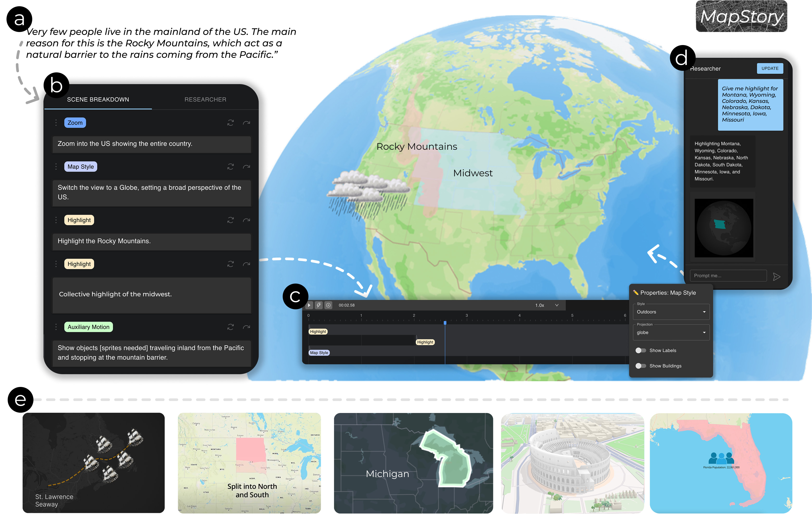Click the timeline ruler at mark 4
Screen dimensions: 812x520
click(520, 316)
